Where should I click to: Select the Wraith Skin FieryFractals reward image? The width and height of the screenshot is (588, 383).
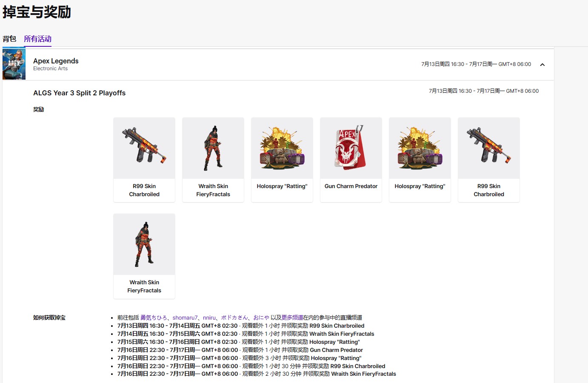[x=213, y=148]
